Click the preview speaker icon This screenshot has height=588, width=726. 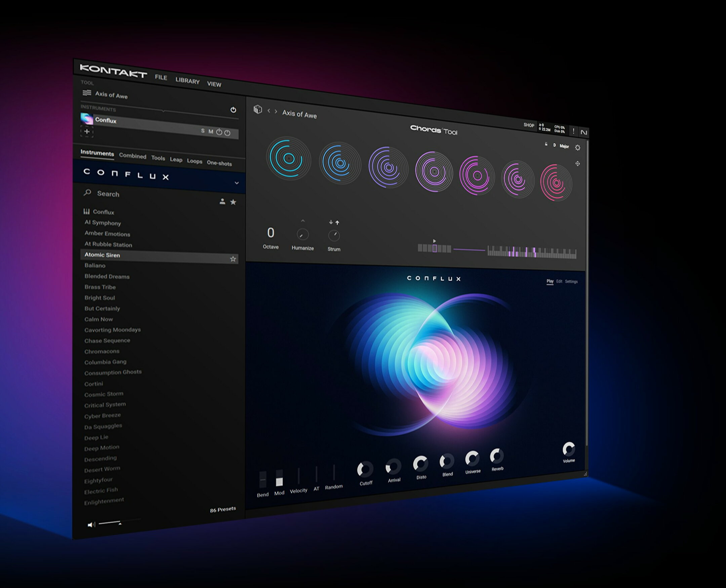click(91, 525)
